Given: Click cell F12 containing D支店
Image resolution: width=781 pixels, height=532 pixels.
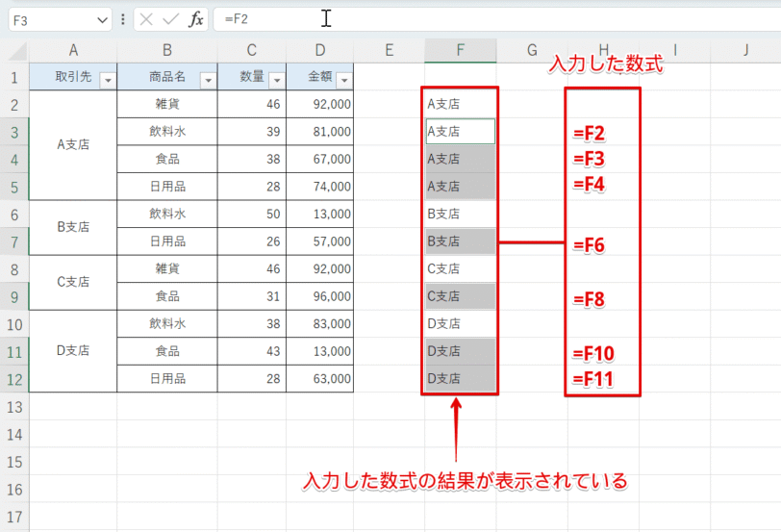Looking at the screenshot, I should (461, 379).
